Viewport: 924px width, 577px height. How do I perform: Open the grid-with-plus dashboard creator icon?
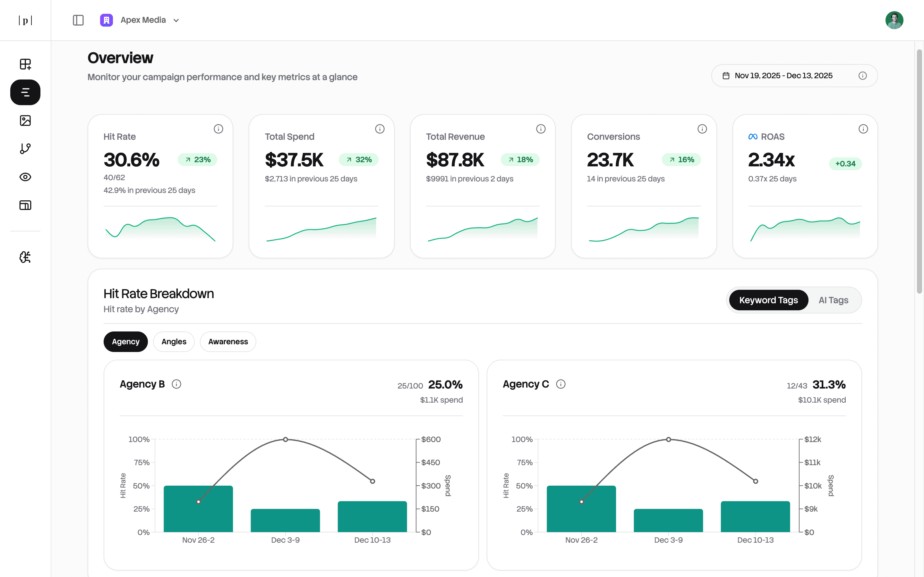pyautogui.click(x=25, y=64)
